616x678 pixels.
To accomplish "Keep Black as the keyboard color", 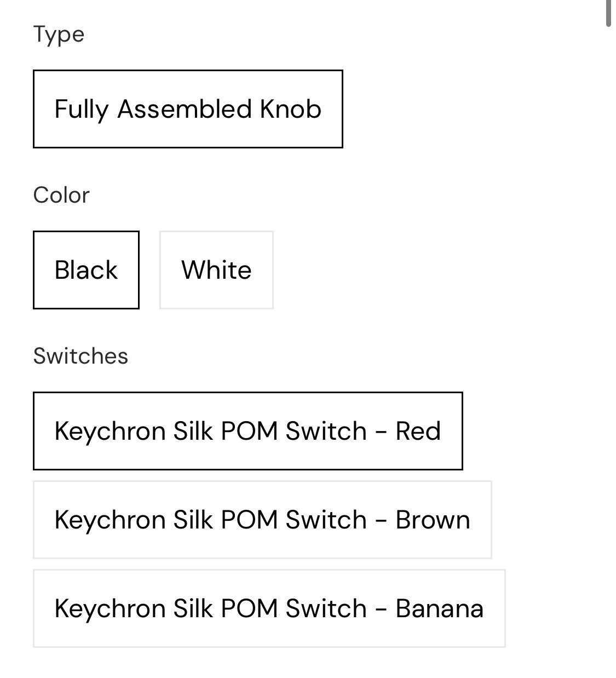I will [x=86, y=270].
